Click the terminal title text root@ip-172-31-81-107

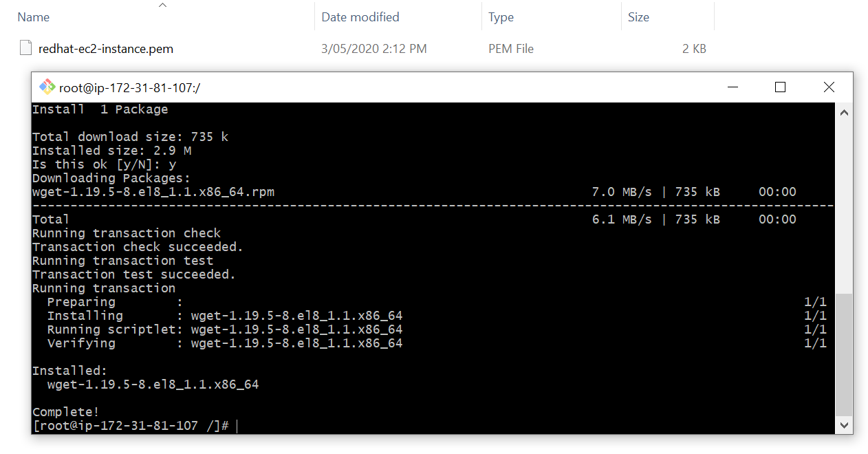click(129, 88)
